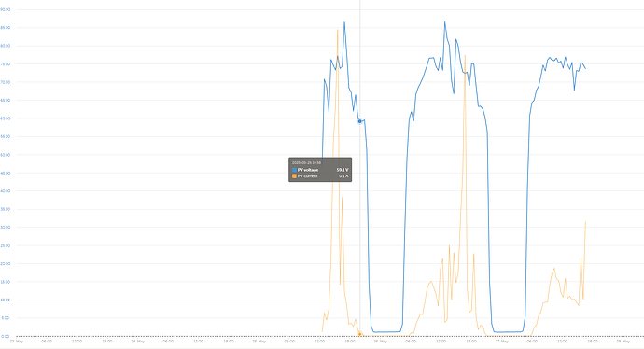This screenshot has height=349, width=644.
Task: Select the highlighted orange PV current point on axis
Action: click(x=359, y=335)
